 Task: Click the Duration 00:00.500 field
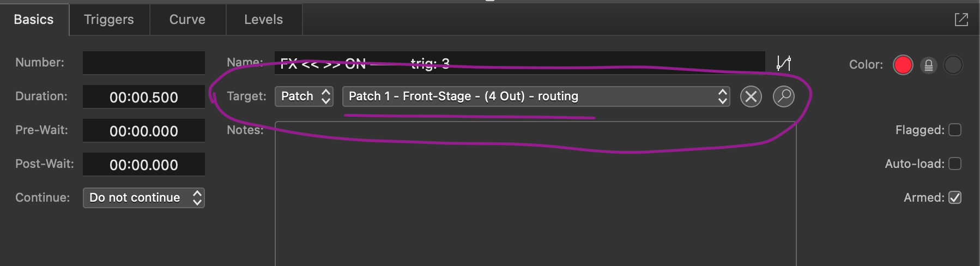pyautogui.click(x=144, y=97)
